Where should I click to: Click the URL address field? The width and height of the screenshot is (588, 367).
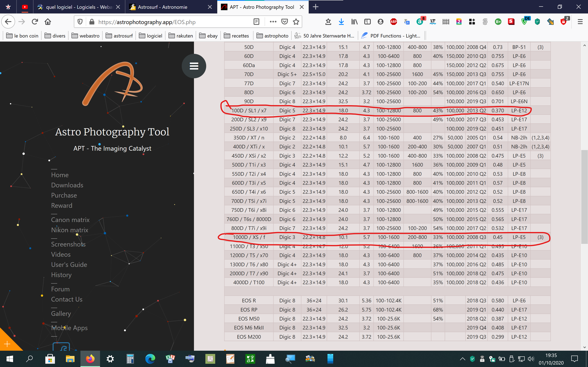click(170, 22)
